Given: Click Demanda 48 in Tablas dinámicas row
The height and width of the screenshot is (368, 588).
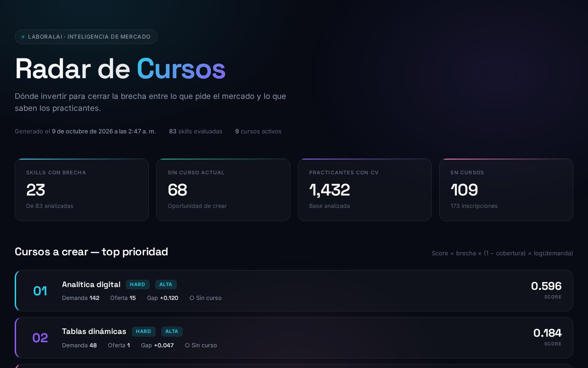Looking at the screenshot, I should click(x=79, y=345).
